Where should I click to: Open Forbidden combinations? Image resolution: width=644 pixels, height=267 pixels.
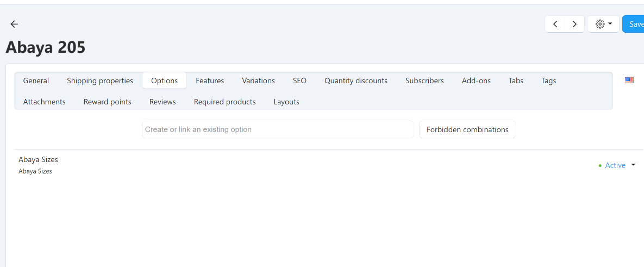467,129
